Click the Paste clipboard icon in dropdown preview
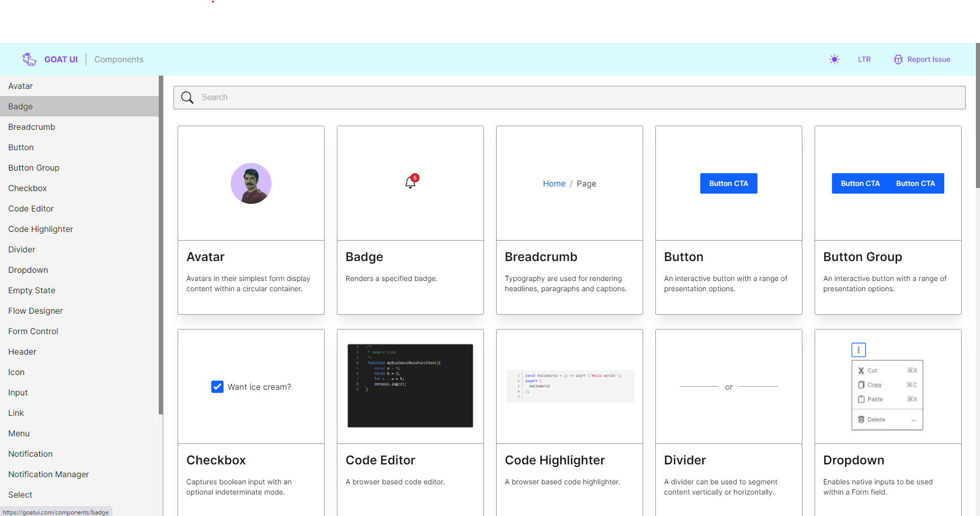 [861, 399]
